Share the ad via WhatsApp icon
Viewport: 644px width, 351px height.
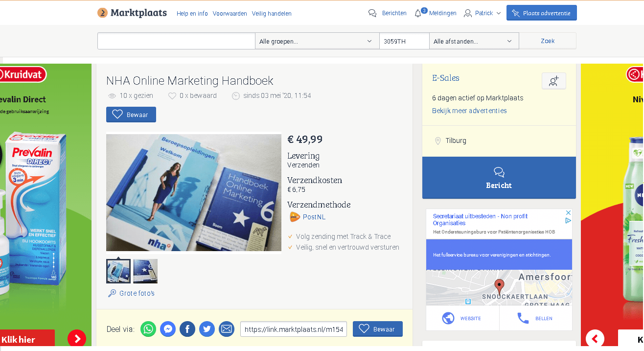tap(148, 329)
